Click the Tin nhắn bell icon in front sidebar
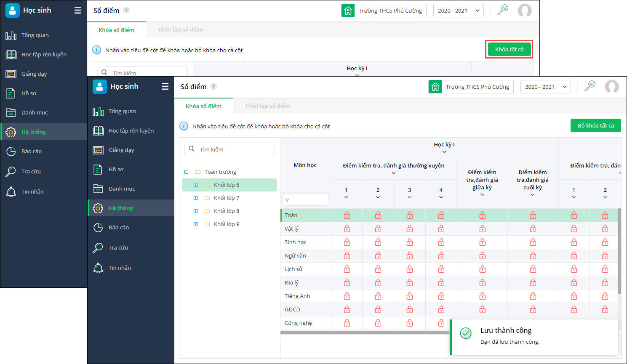Image resolution: width=627 pixels, height=364 pixels. coord(98,268)
